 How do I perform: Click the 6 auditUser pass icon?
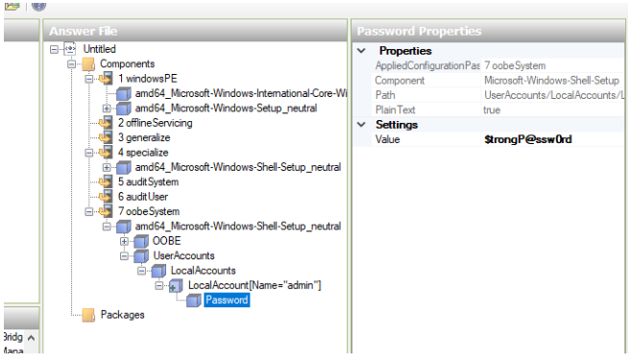pyautogui.click(x=106, y=197)
